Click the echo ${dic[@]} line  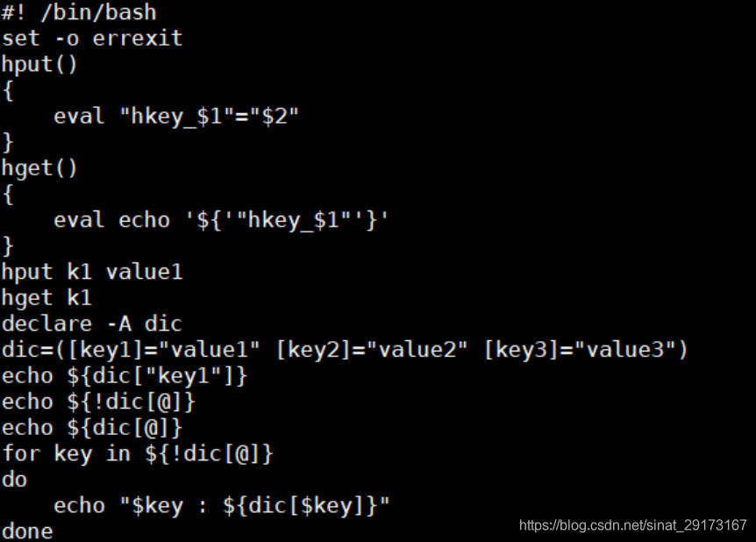coord(92,428)
